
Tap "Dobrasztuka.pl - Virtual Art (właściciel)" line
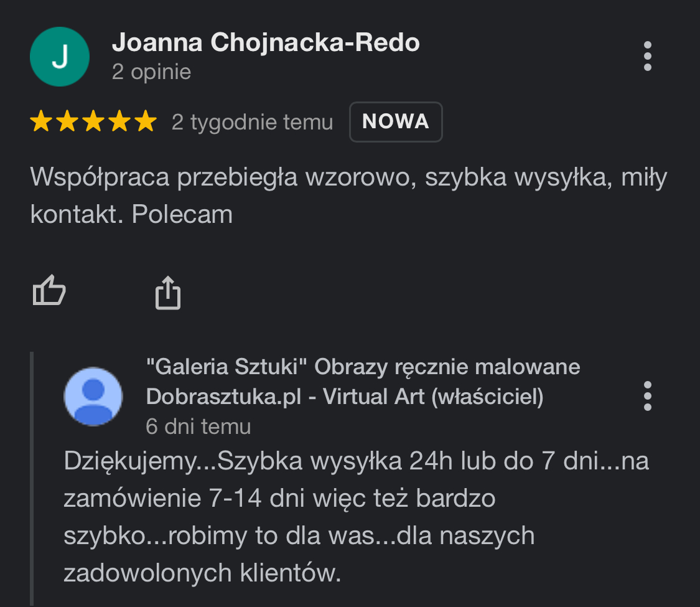(x=344, y=397)
